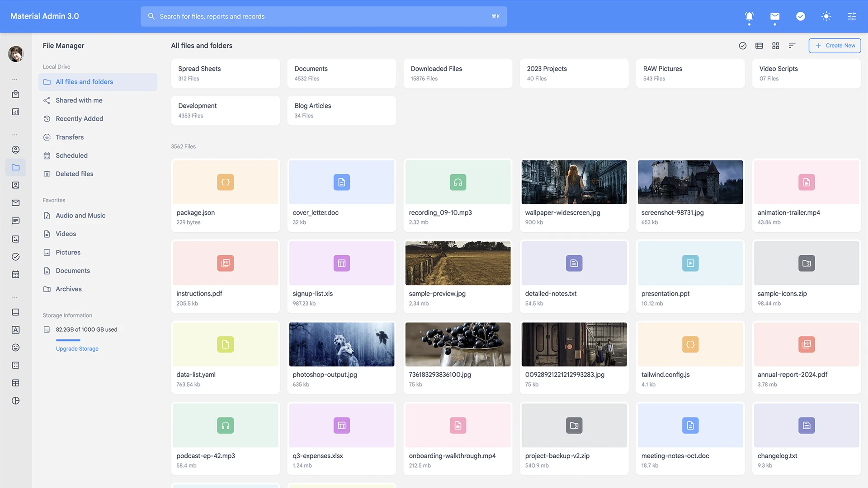Open the envelope mail icon in left rail
Screen dimensions: 868x488
pyautogui.click(x=16, y=203)
